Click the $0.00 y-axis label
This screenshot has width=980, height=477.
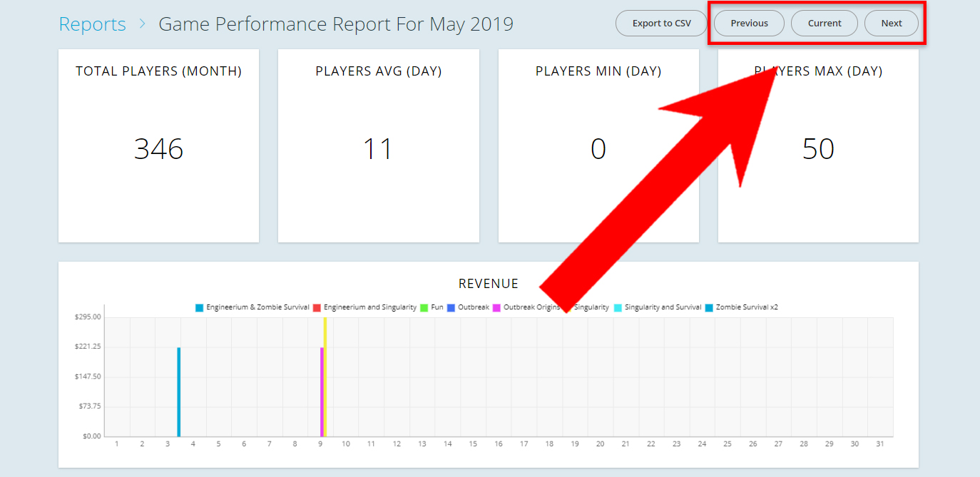(x=91, y=436)
